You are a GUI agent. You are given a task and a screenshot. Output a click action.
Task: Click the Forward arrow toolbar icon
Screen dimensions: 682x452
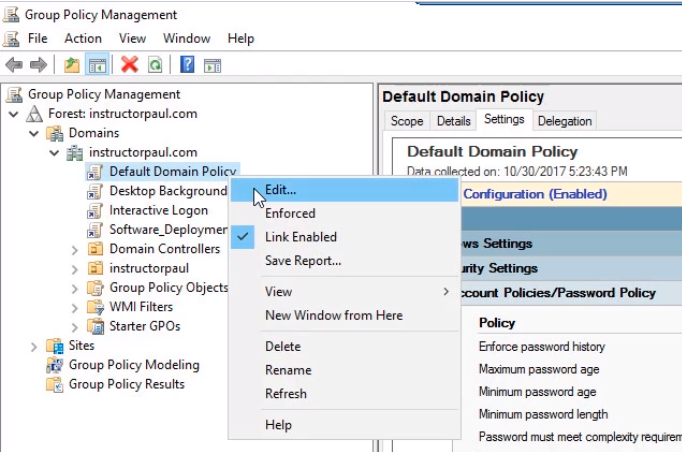(x=38, y=65)
